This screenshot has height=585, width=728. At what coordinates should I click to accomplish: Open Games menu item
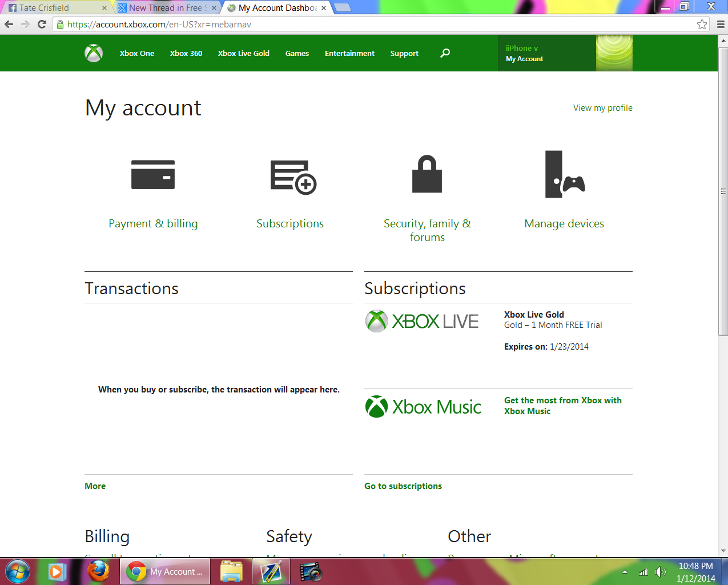coord(297,53)
